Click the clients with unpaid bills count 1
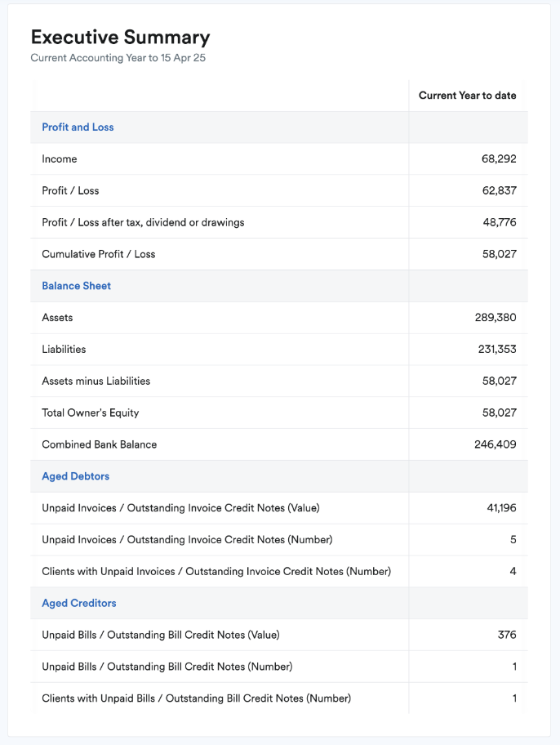This screenshot has width=560, height=745. click(514, 698)
